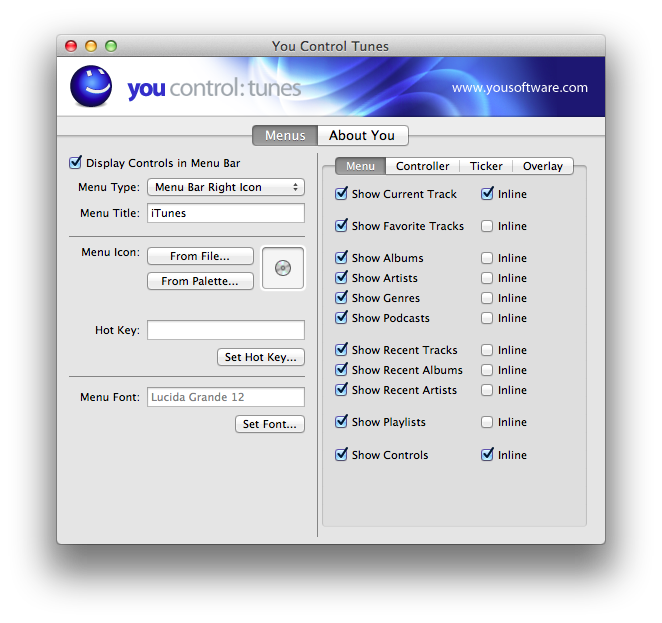Uncheck Show Recent Artists
The image size is (662, 623).
click(x=341, y=390)
